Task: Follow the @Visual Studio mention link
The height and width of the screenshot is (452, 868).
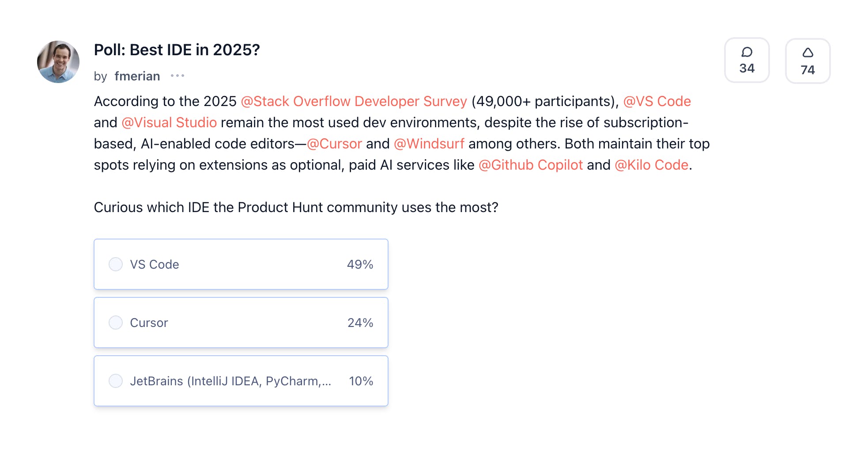Action: pos(169,122)
